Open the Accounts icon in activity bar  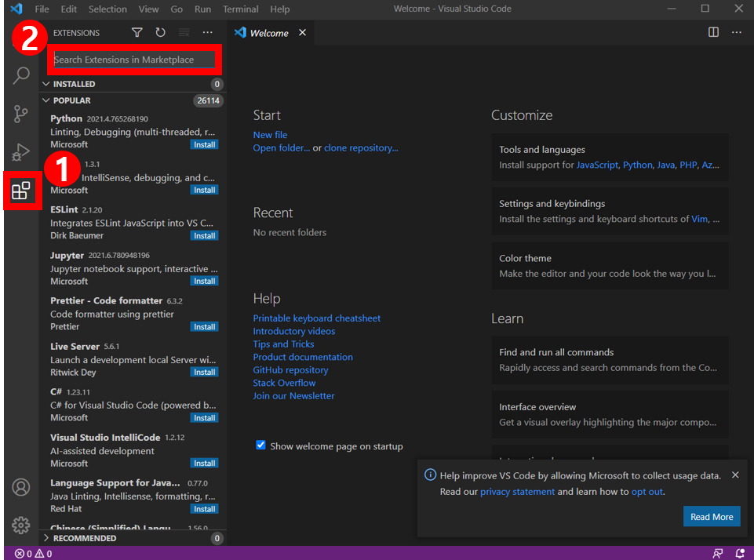click(x=20, y=487)
